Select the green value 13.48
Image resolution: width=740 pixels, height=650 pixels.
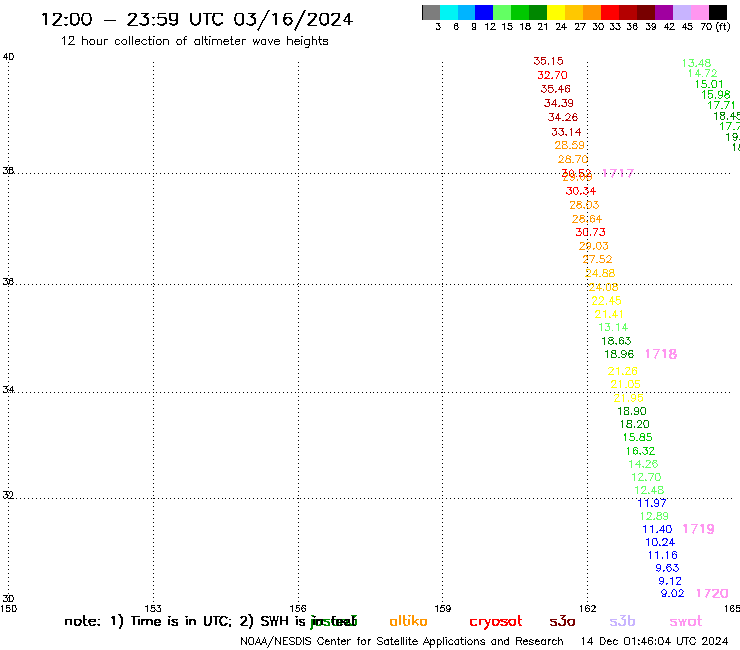697,63
